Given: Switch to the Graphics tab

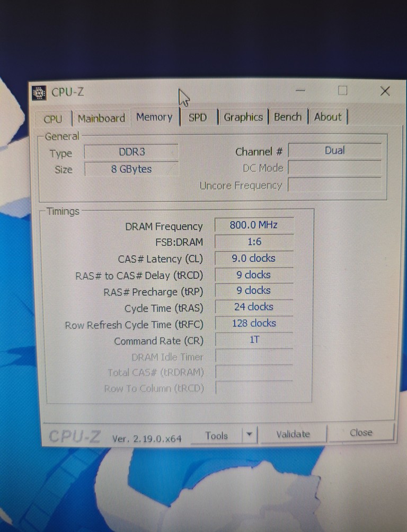Looking at the screenshot, I should point(243,117).
